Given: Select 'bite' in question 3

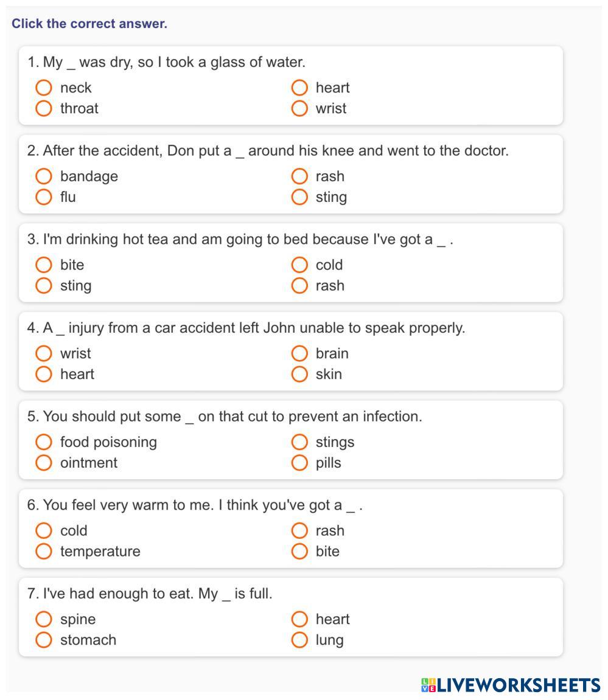Looking at the screenshot, I should pos(44,265).
